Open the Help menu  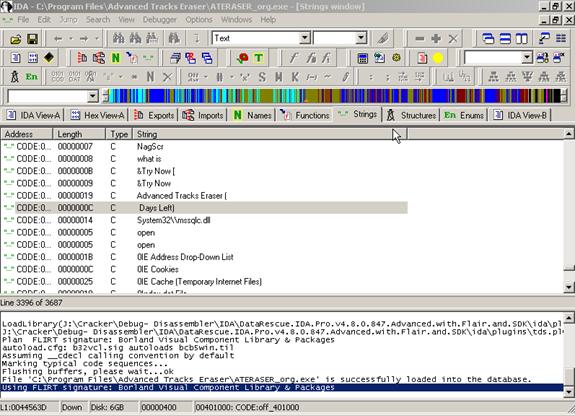[268, 19]
